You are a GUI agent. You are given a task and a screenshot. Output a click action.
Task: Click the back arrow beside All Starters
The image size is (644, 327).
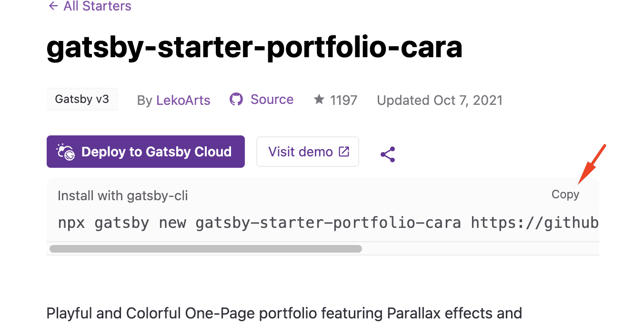click(x=53, y=6)
